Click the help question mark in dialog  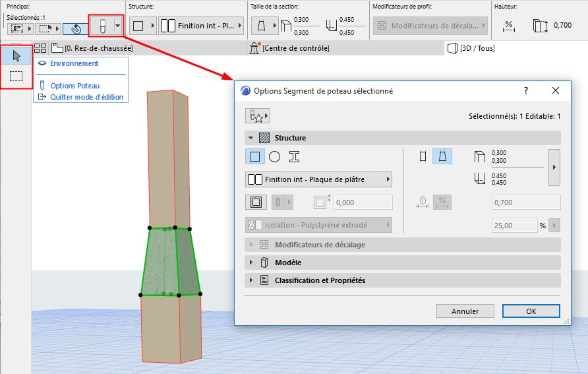pyautogui.click(x=526, y=90)
